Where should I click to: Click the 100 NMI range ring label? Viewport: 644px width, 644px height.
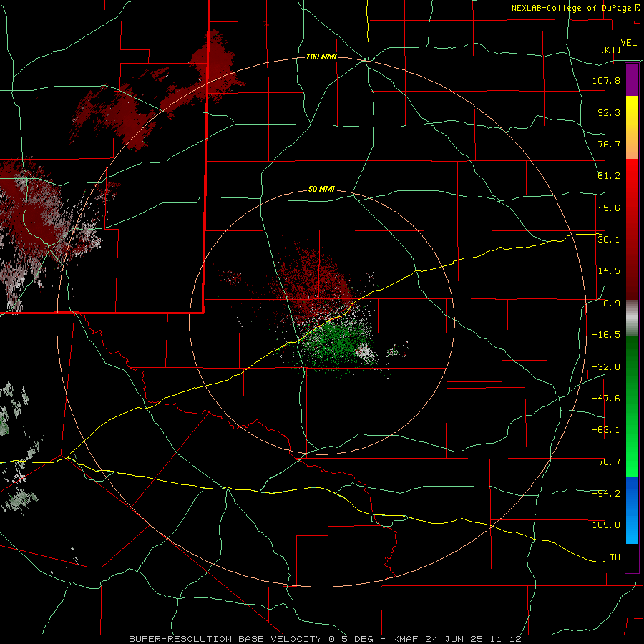(321, 57)
